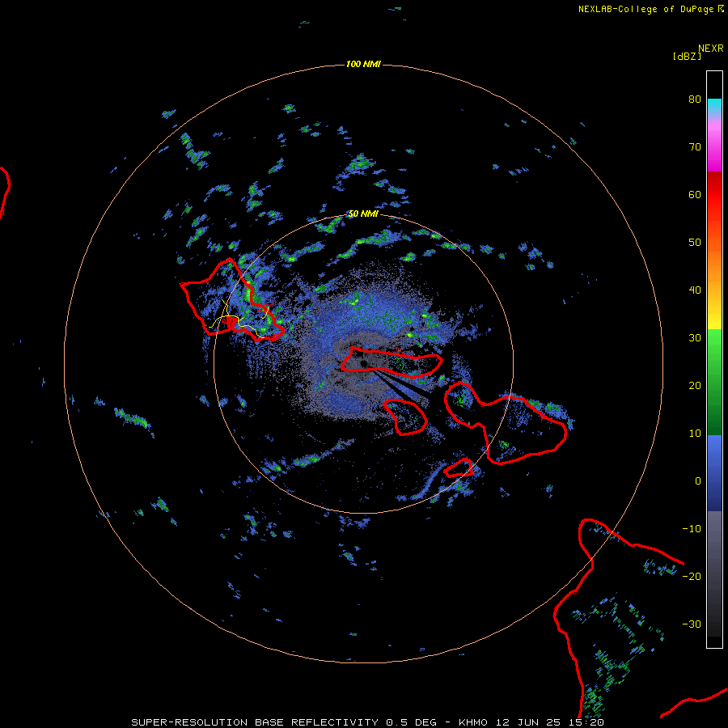Click the 20 value on the dBZ scale
This screenshot has height=728, width=728.
click(x=695, y=386)
